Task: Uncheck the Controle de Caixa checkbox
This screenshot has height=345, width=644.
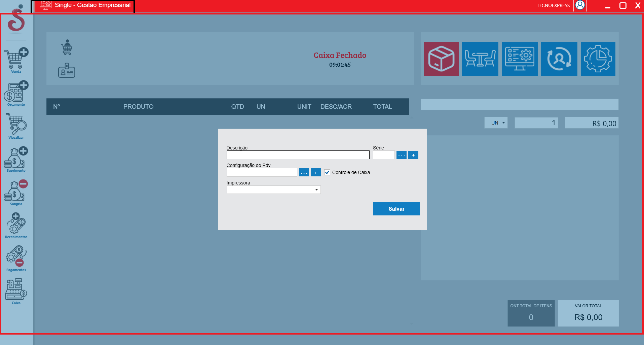Action: [327, 172]
